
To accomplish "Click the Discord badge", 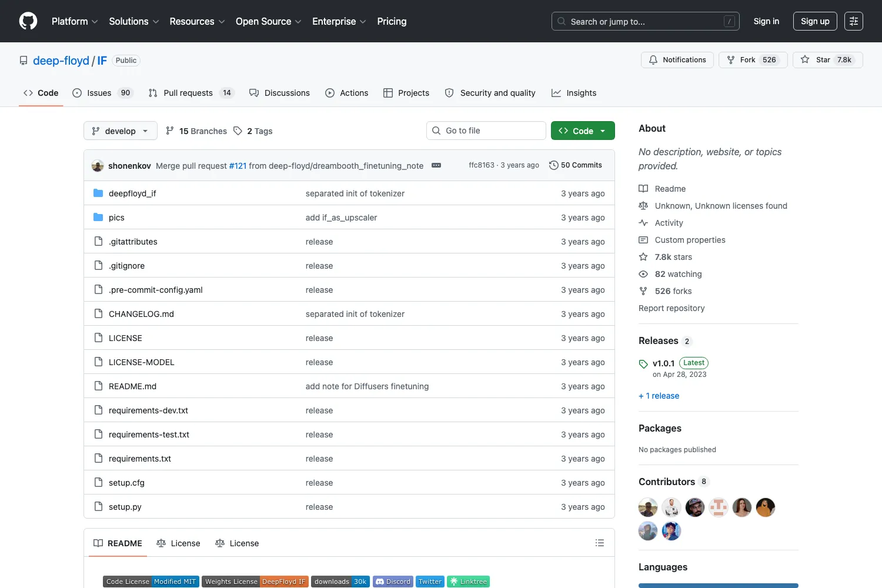I will tap(393, 582).
